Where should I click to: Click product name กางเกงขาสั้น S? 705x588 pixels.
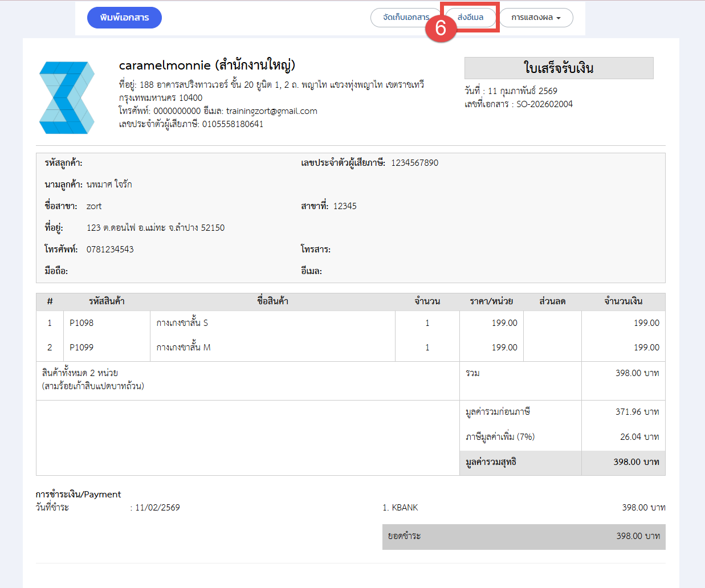point(182,323)
